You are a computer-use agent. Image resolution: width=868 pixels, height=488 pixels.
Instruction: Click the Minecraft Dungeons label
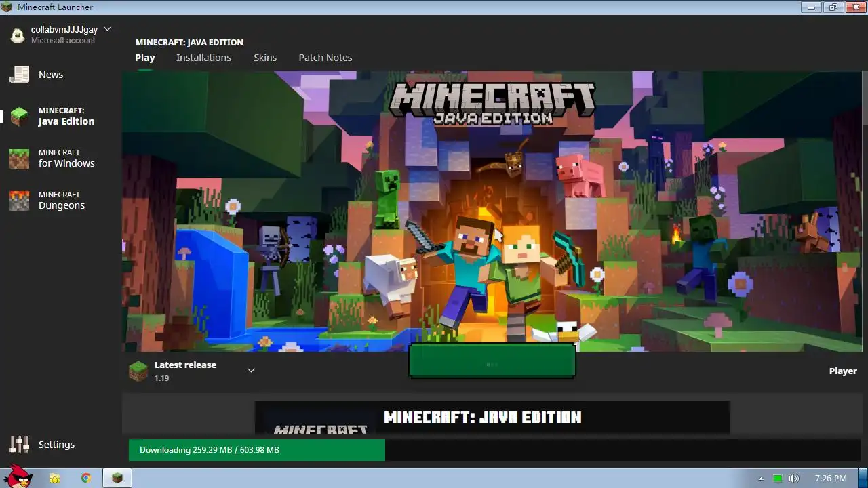(x=62, y=200)
